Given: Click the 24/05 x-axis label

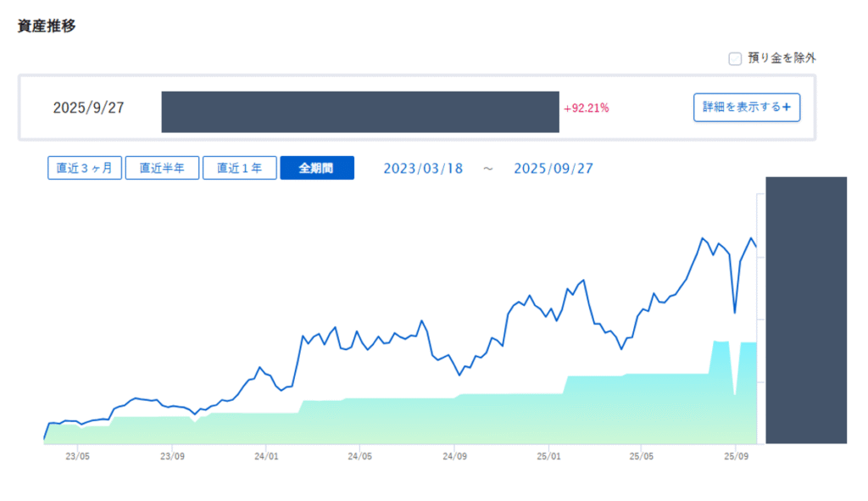Looking at the screenshot, I should tap(360, 456).
